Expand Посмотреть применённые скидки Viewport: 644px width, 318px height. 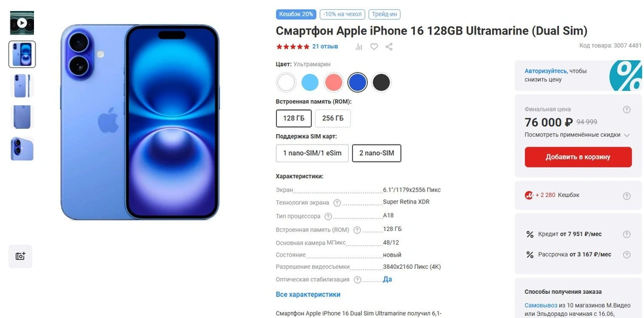[x=577, y=135]
